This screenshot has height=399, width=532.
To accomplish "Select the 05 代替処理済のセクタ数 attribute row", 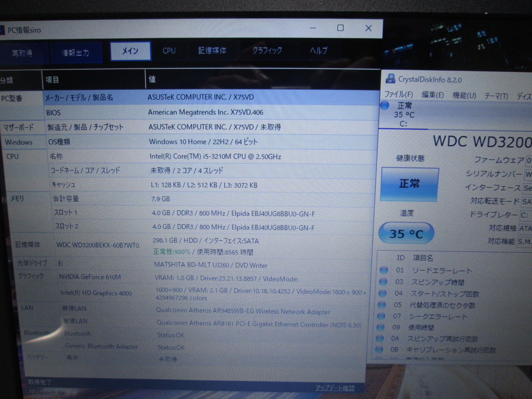I will [455, 305].
